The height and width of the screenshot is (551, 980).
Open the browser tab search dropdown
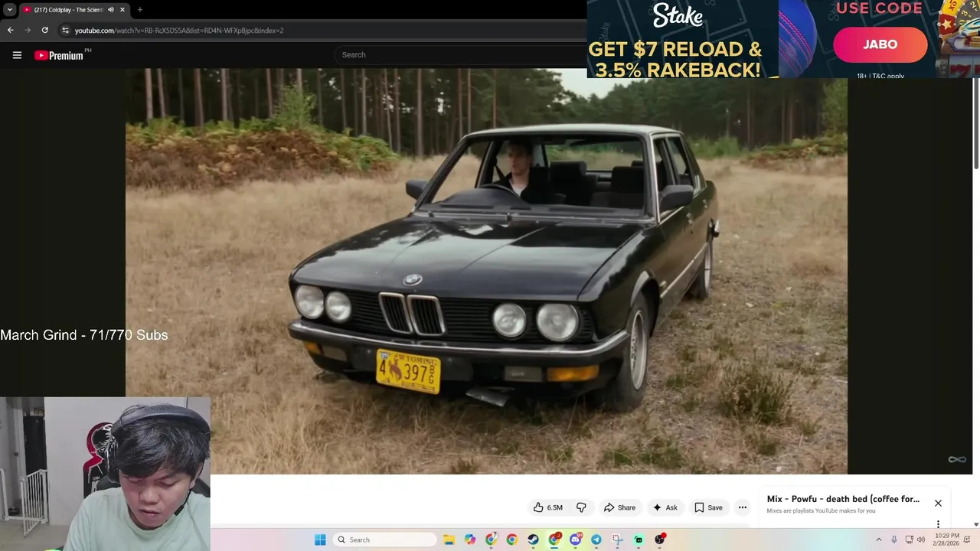click(x=9, y=10)
